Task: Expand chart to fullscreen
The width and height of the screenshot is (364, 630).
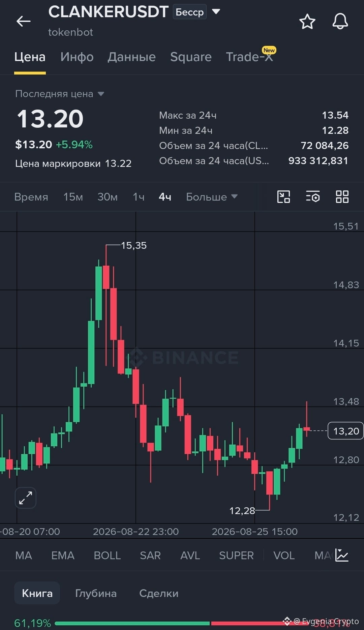Action: (x=26, y=498)
